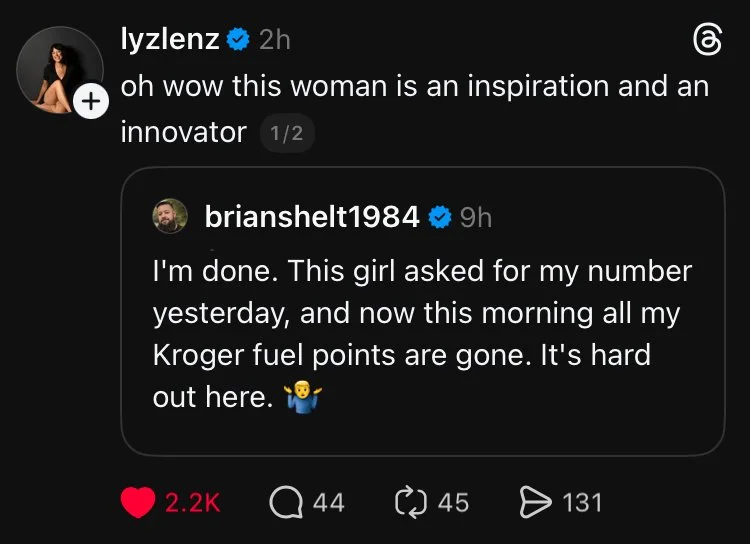
Task: Share post with paper plane icon
Action: [536, 502]
